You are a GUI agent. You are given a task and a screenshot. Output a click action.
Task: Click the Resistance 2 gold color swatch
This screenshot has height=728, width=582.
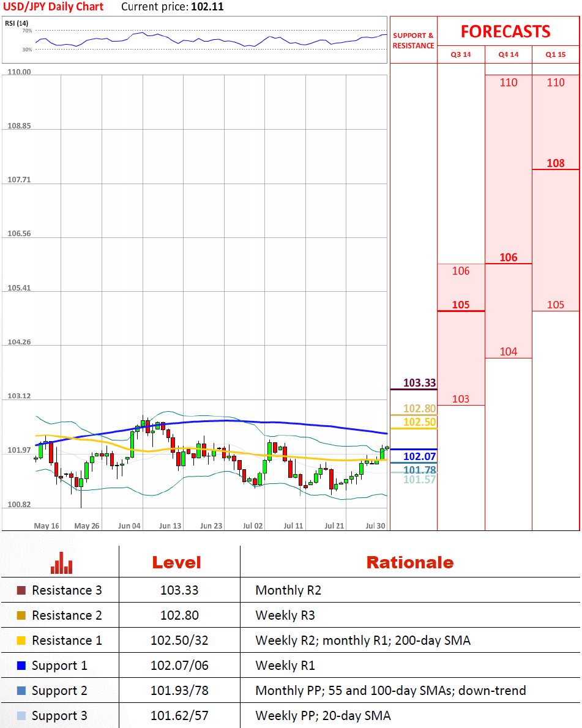tap(21, 615)
